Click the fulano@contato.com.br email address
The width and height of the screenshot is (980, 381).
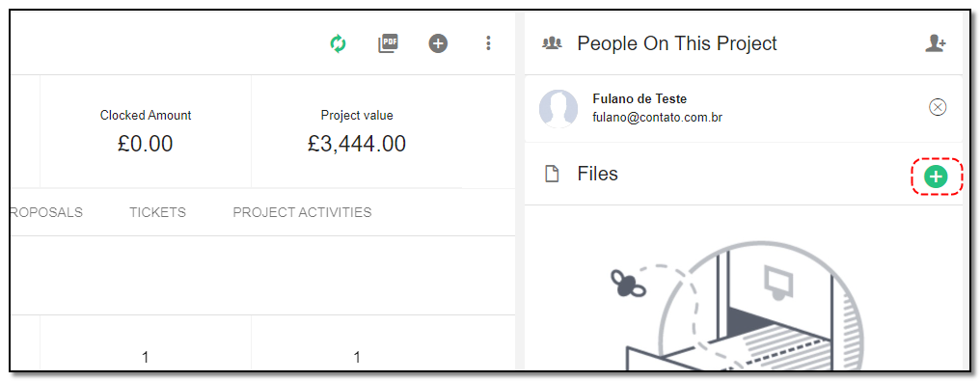(657, 117)
